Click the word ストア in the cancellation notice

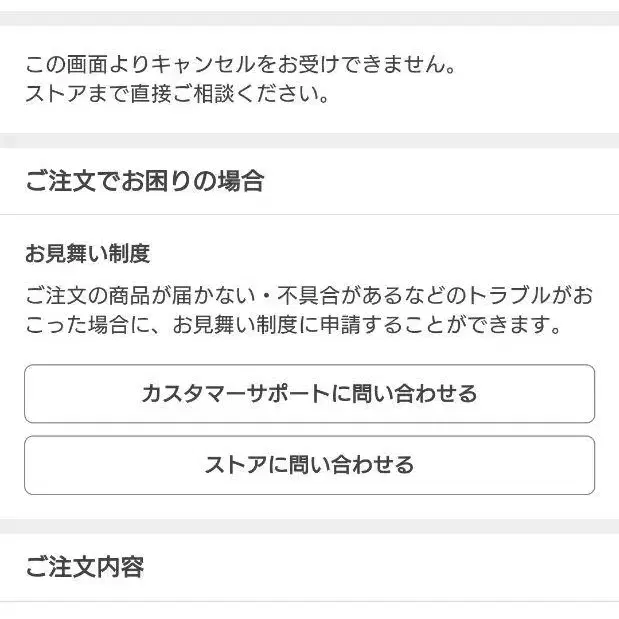pos(56,94)
